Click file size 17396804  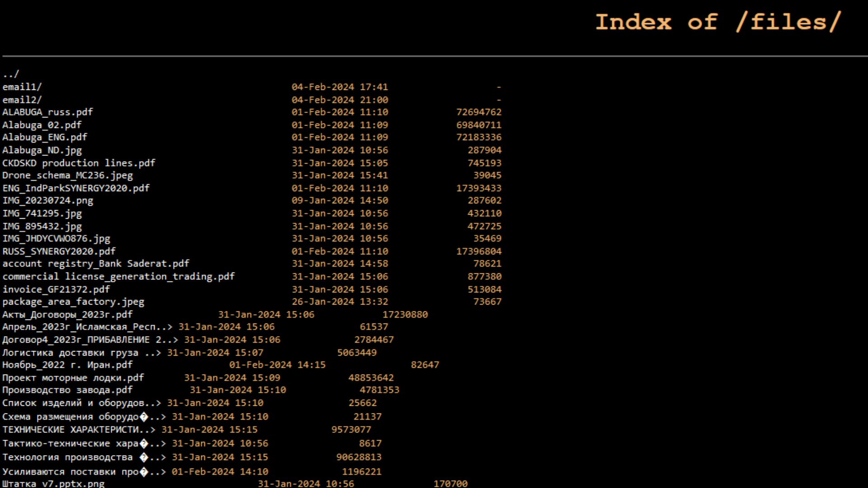[x=479, y=251]
